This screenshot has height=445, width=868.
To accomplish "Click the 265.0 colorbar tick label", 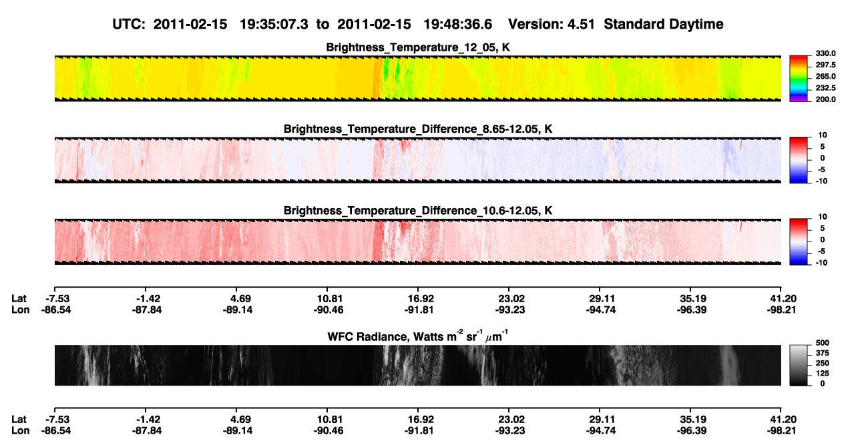I will (x=826, y=76).
